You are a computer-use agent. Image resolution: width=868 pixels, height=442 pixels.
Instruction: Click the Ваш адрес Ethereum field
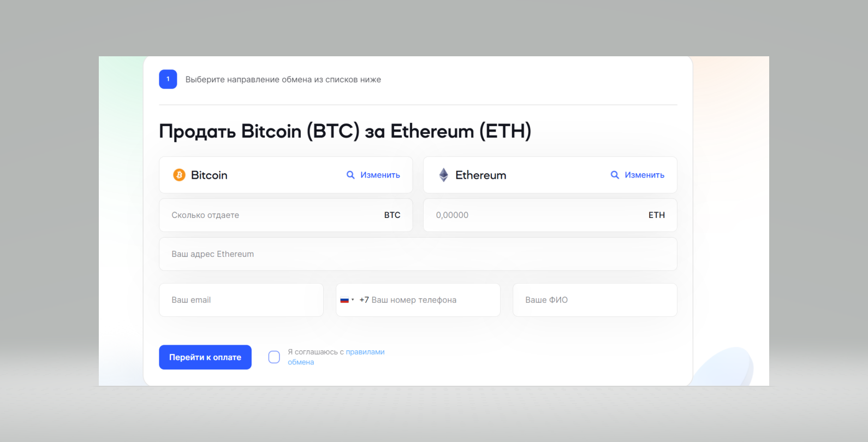click(x=418, y=254)
